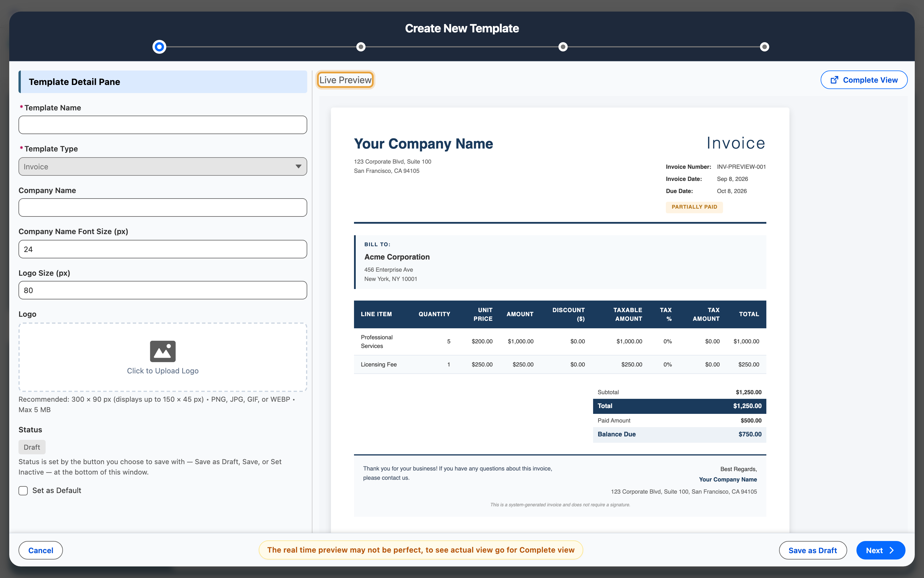Screen dimensions: 924x578
Task: Click the TOTAL column header
Action: point(749,314)
